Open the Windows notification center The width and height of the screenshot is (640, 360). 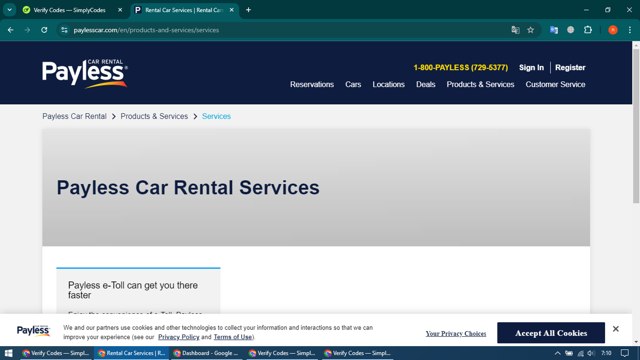(625, 353)
